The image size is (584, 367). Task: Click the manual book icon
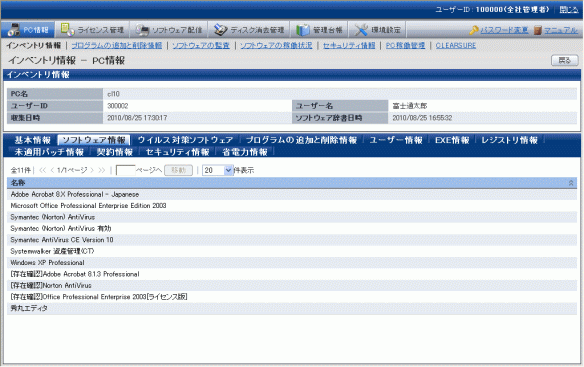(x=537, y=30)
